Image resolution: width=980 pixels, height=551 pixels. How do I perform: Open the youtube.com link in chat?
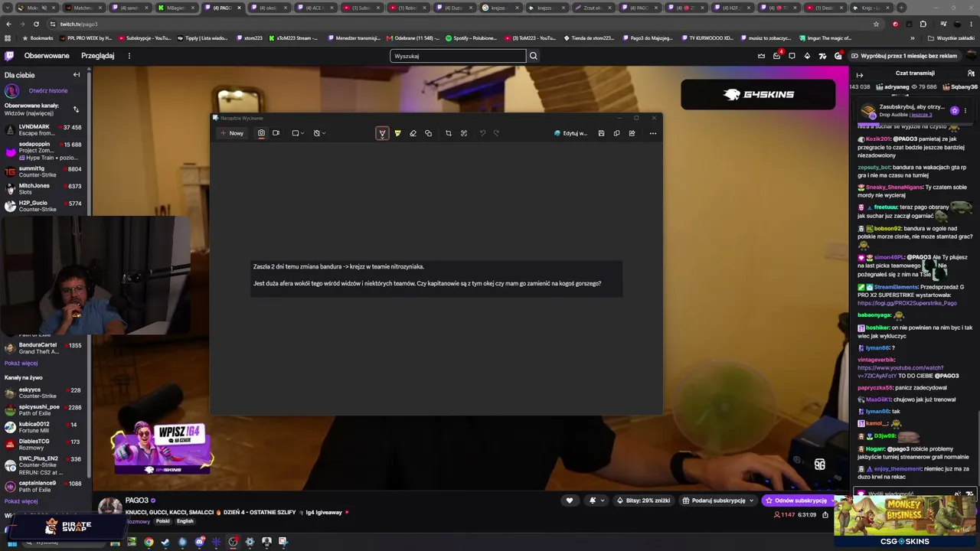[900, 372]
